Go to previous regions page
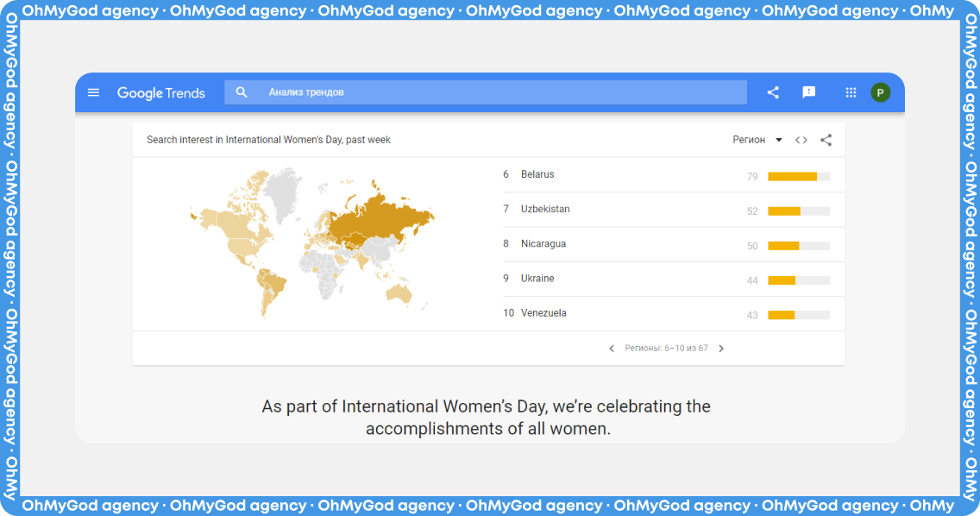 click(x=612, y=349)
